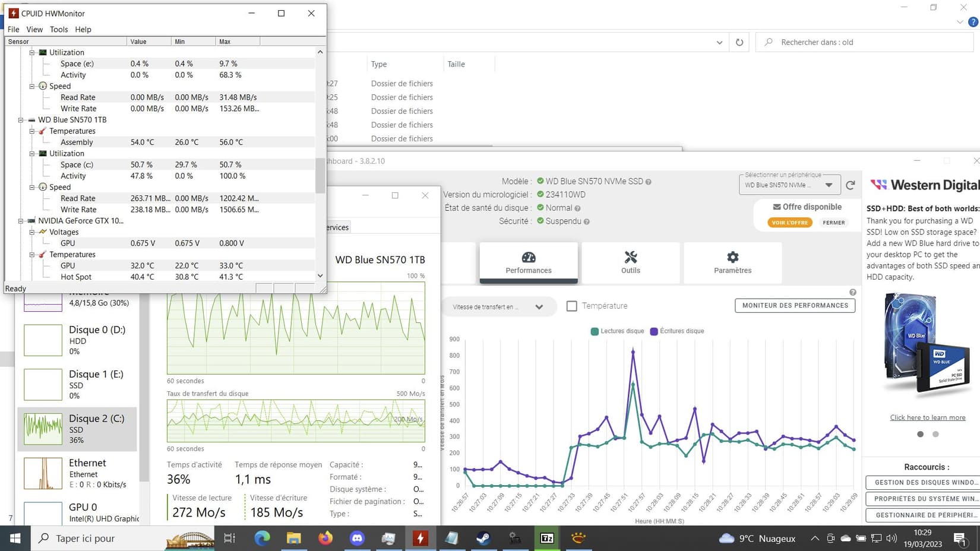Open the Tools menu in HWMonitor
The height and width of the screenshot is (551, 980).
59,29
